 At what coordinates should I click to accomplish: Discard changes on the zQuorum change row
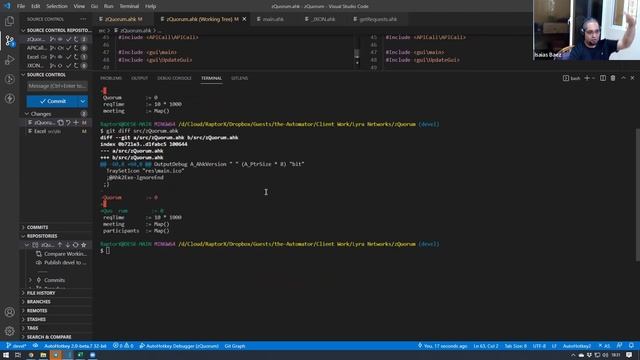[68, 122]
